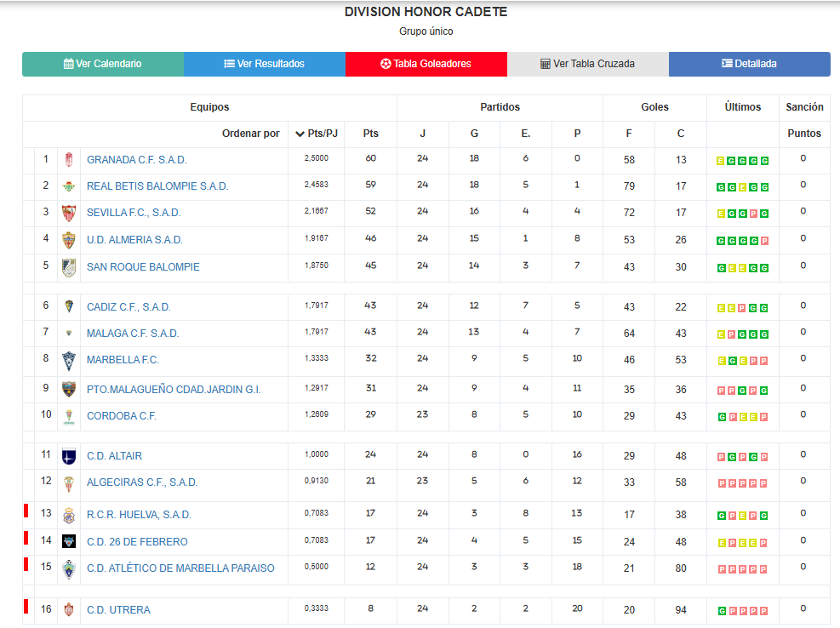The image size is (840, 628).
Task: Click the G column header
Action: pos(474,134)
